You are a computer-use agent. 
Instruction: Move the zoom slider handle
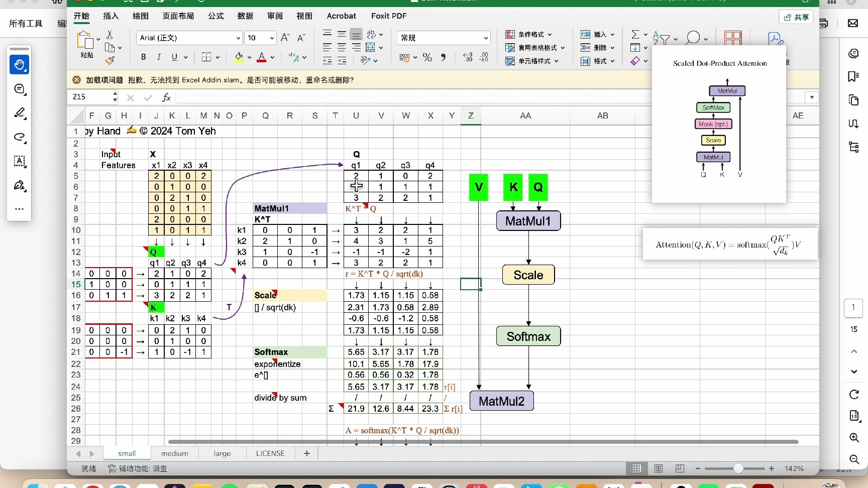[738, 468]
